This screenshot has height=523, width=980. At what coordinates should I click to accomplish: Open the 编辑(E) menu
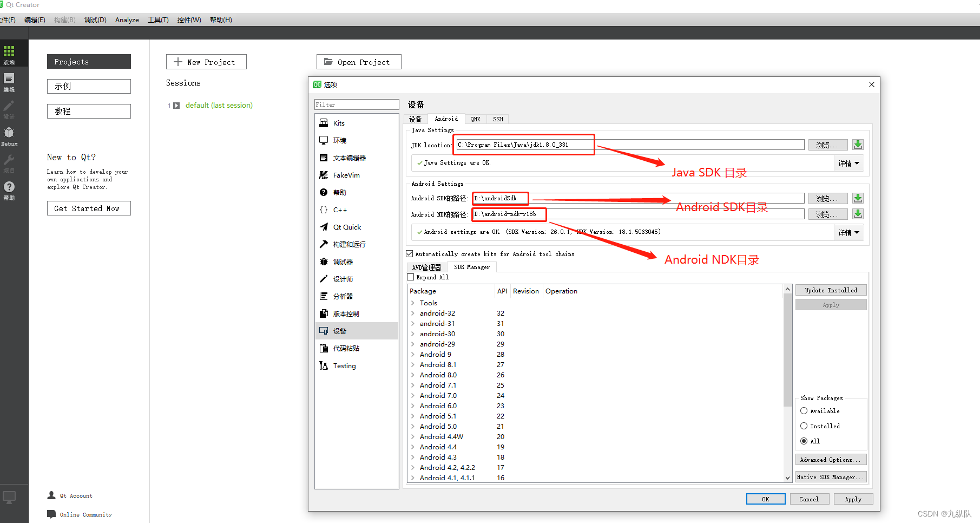tap(35, 20)
